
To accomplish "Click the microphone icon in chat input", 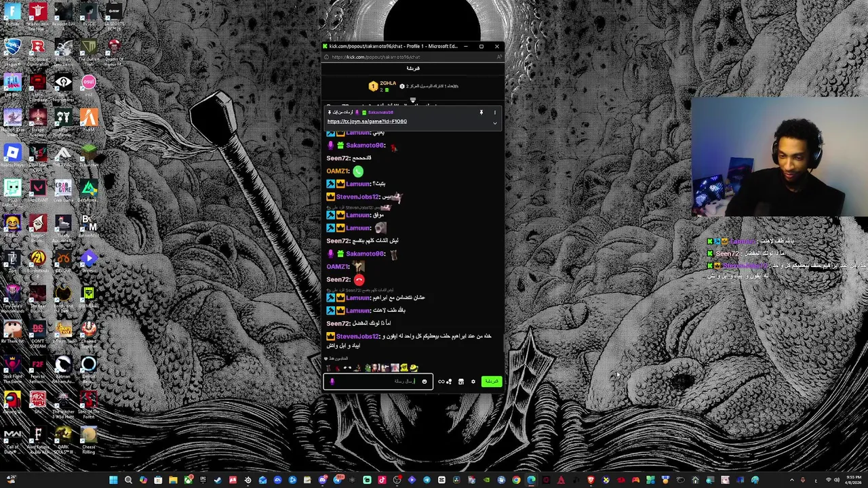I will (x=332, y=382).
